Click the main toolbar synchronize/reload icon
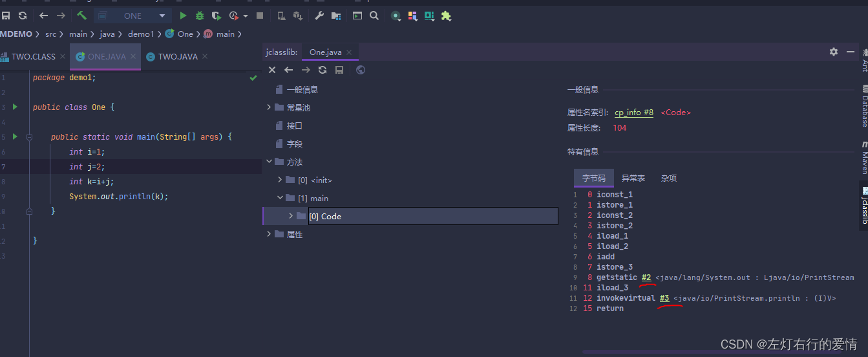The image size is (868, 357). pos(23,16)
